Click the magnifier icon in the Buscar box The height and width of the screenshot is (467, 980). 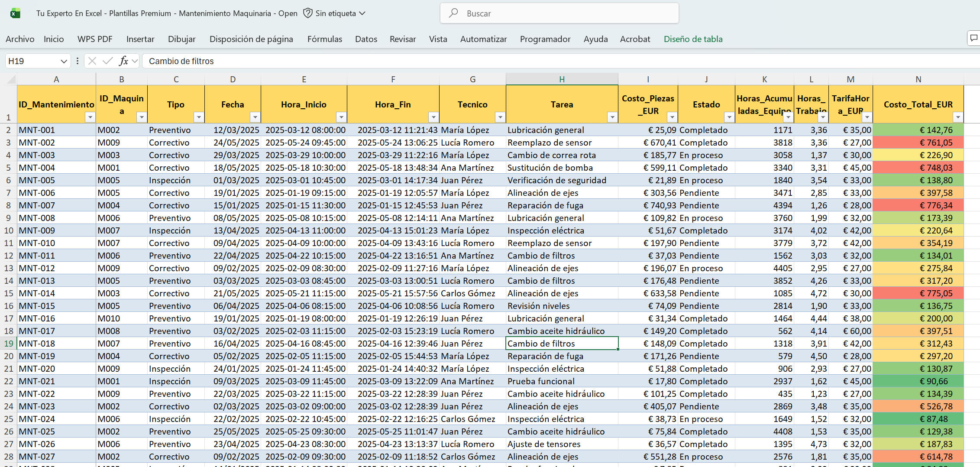(x=453, y=13)
